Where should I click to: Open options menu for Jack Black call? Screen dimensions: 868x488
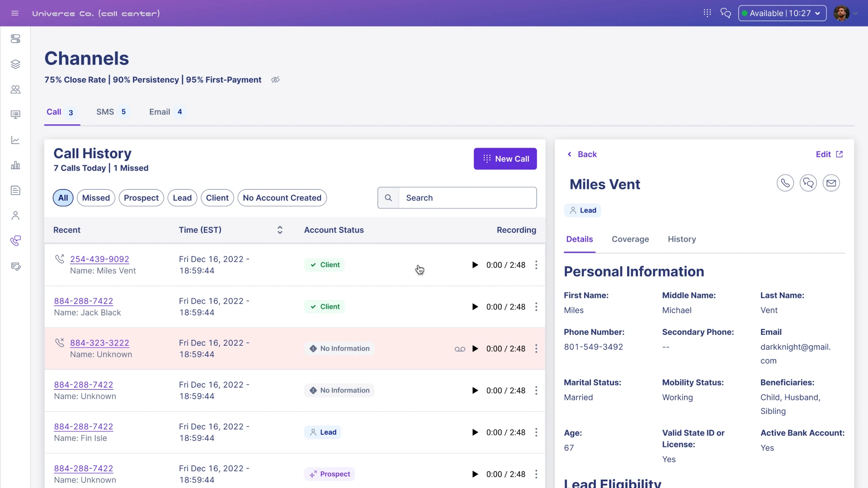536,307
